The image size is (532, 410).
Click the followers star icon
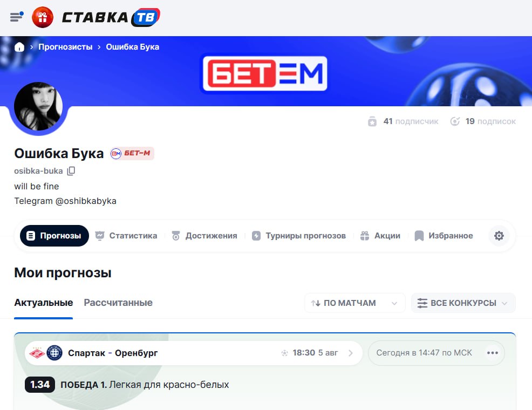pos(372,121)
